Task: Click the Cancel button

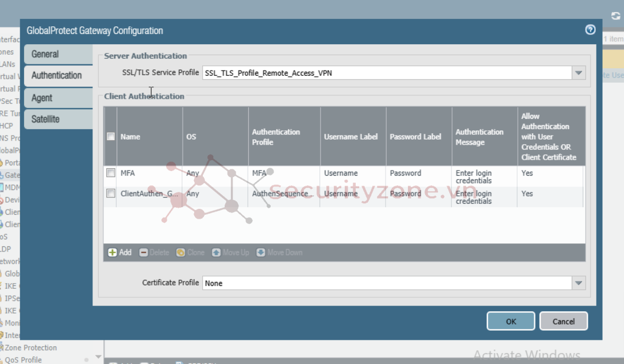Action: [563, 322]
